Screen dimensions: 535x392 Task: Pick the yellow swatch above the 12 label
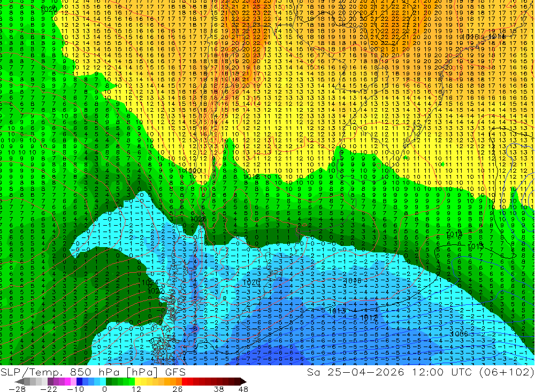click(x=137, y=381)
